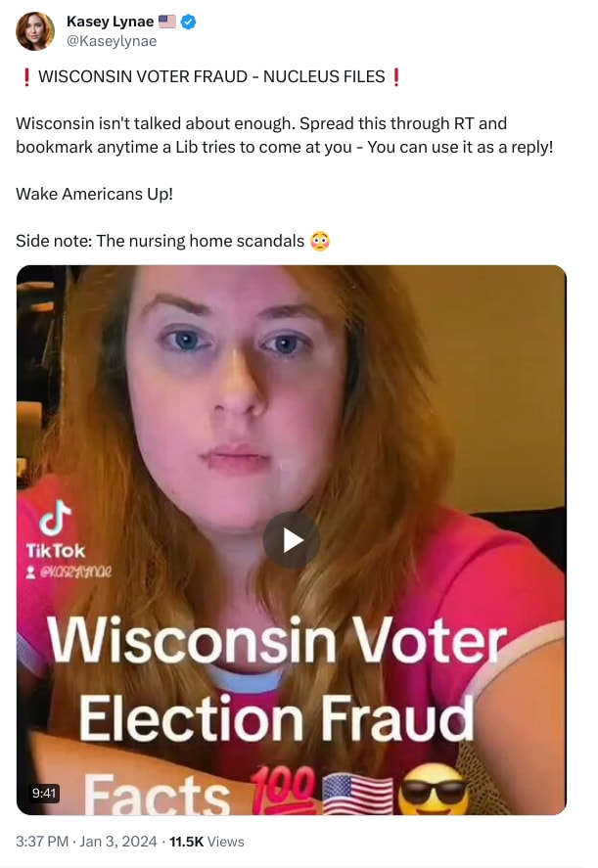Open the @Kaseylynae handle link
The width and height of the screenshot is (598, 868).
[x=112, y=41]
